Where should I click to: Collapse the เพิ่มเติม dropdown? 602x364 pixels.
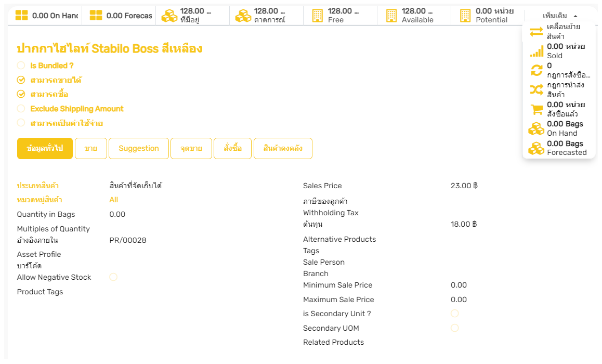560,16
